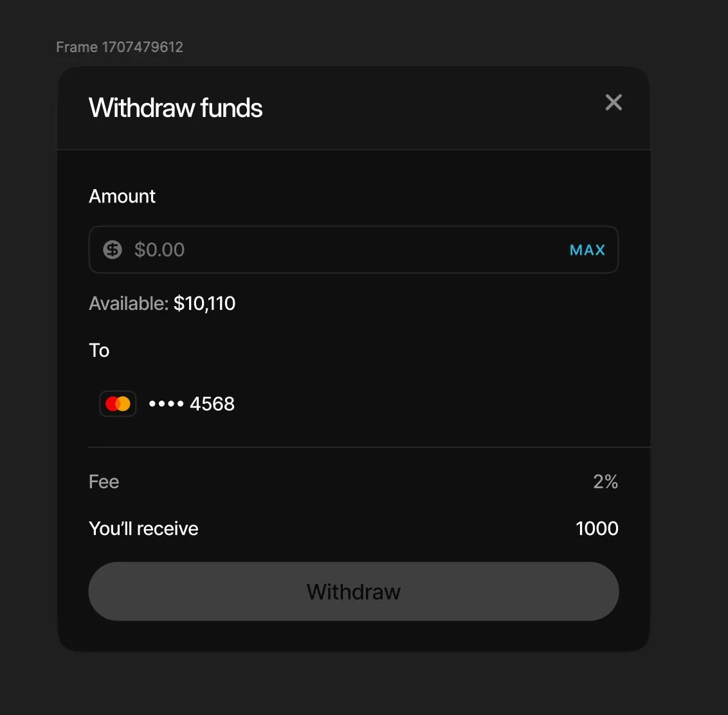This screenshot has height=715, width=728.
Task: Close the Withdraw funds dialog
Action: click(x=614, y=102)
